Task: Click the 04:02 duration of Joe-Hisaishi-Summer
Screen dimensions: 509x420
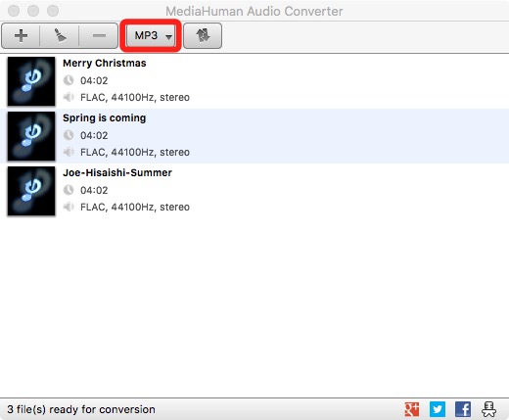Action: coord(94,190)
